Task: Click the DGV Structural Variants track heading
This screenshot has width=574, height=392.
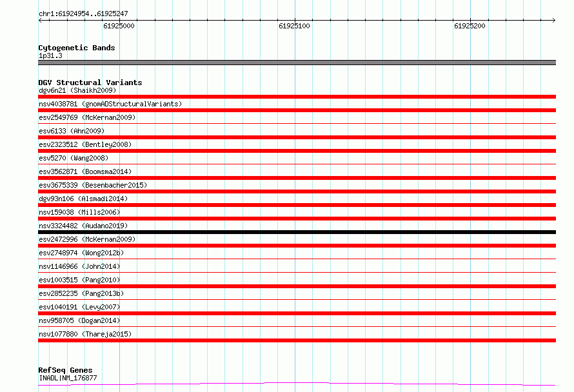Action: (x=90, y=83)
